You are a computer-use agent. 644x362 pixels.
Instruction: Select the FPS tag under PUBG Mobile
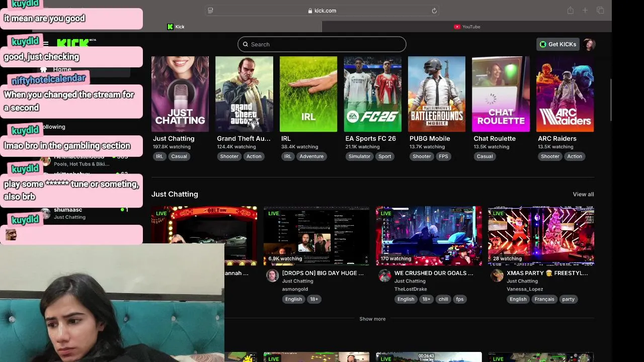[x=443, y=156]
